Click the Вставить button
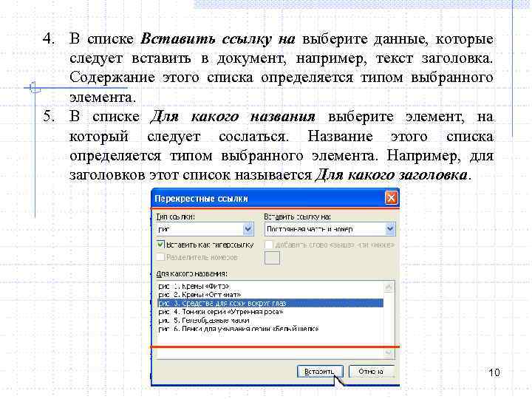Image resolution: width=532 pixels, height=399 pixels. (320, 372)
